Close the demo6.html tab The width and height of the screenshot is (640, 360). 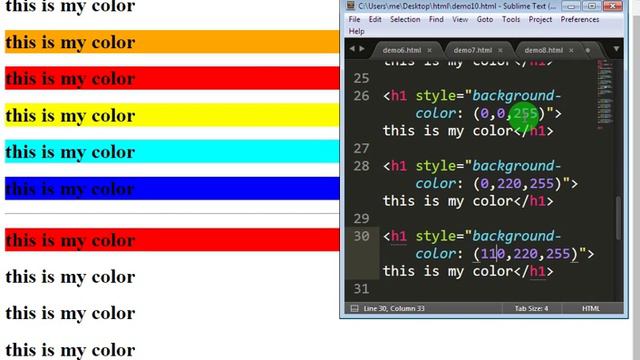[429, 50]
